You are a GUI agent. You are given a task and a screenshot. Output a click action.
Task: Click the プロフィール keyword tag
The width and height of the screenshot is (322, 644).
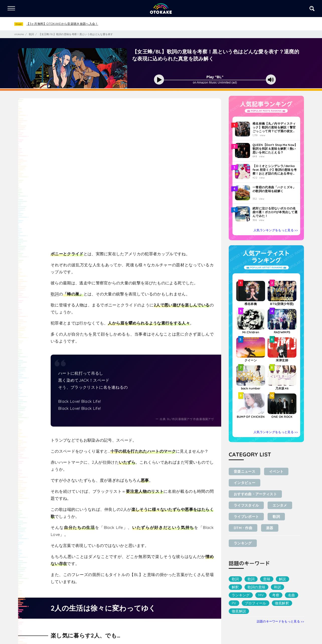255,603
